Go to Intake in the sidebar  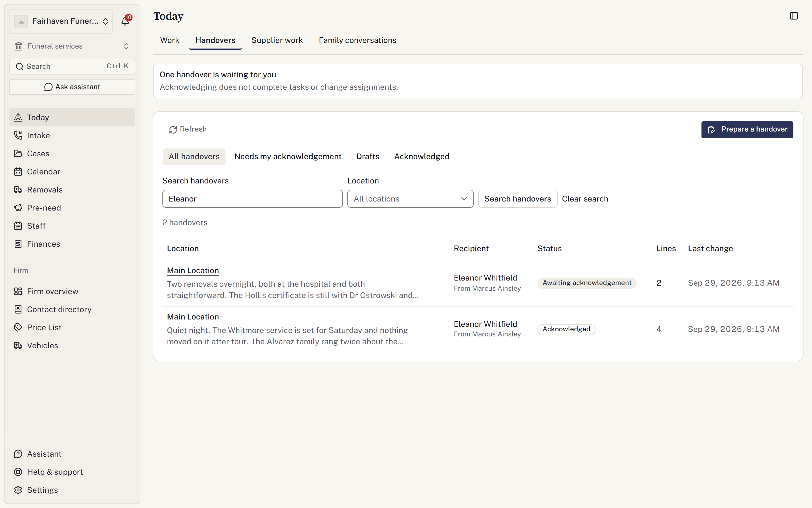click(x=72, y=135)
